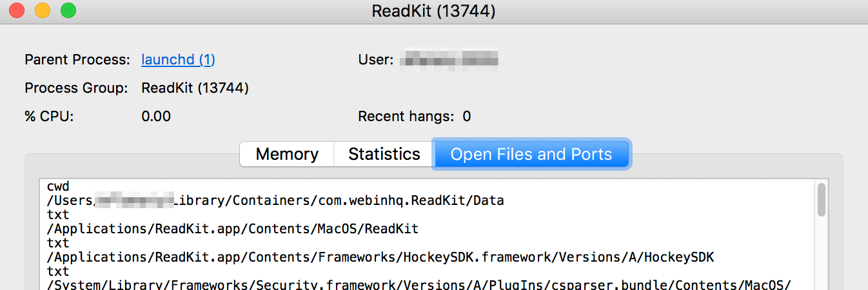Click the green zoom window button

[68, 11]
